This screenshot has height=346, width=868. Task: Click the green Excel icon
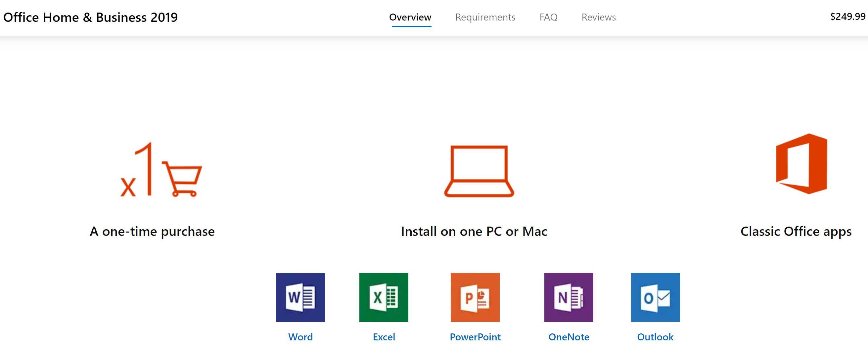click(384, 297)
